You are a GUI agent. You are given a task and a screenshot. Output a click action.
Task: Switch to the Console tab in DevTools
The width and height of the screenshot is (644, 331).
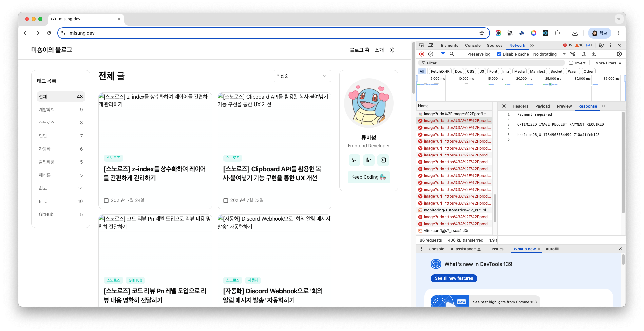pyautogui.click(x=472, y=45)
